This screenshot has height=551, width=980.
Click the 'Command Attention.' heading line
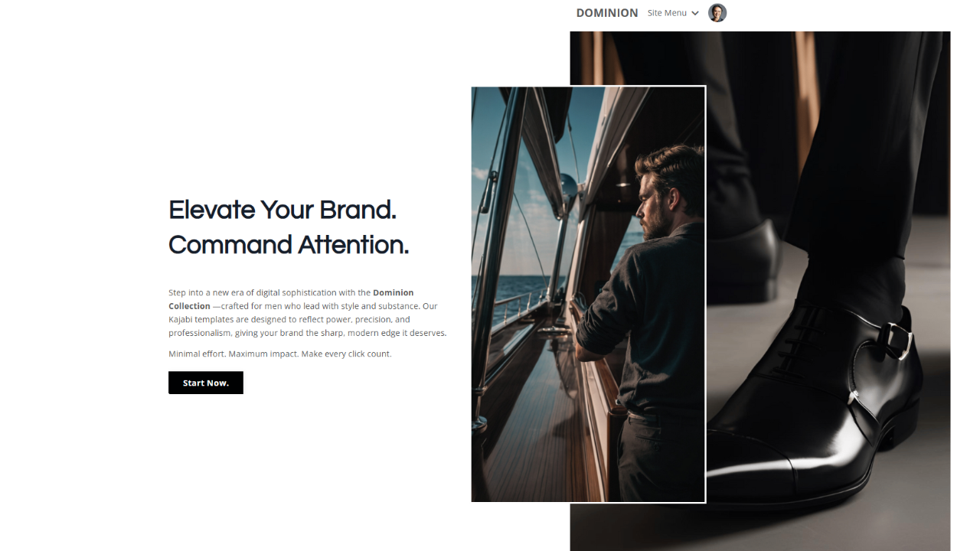[289, 245]
